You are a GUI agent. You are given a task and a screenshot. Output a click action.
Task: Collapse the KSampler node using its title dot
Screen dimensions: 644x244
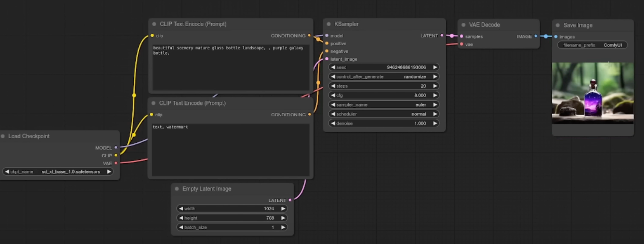[329, 24]
